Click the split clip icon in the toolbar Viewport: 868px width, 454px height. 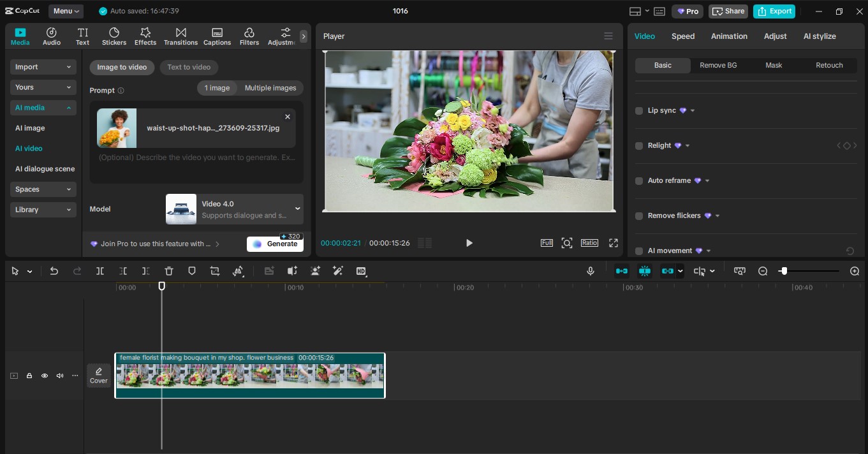coord(100,270)
